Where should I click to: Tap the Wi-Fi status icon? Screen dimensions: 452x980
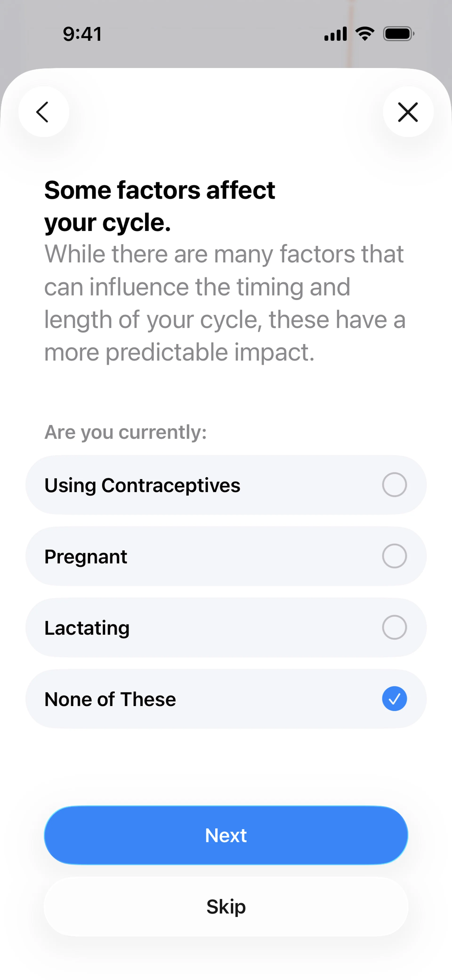point(365,34)
